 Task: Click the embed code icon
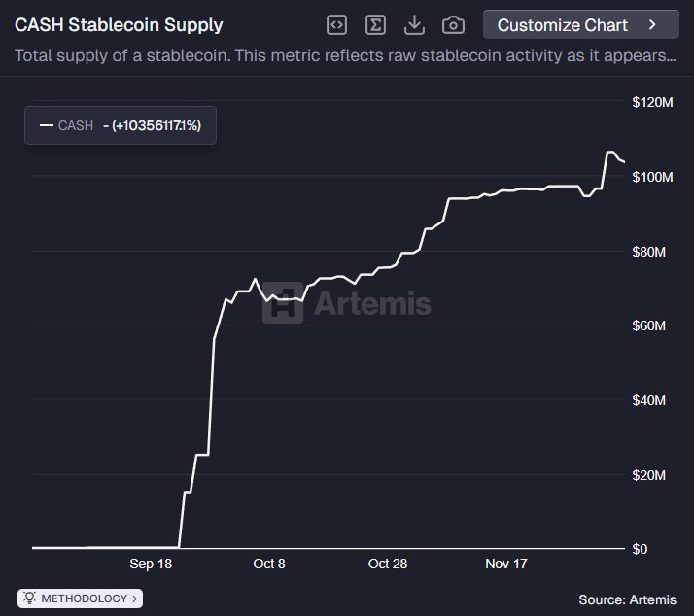[x=336, y=25]
